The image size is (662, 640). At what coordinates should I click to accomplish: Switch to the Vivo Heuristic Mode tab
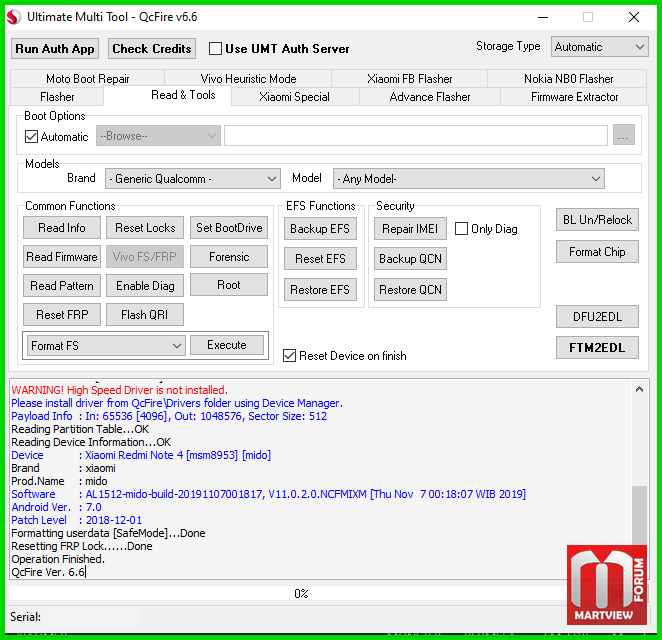(x=248, y=79)
